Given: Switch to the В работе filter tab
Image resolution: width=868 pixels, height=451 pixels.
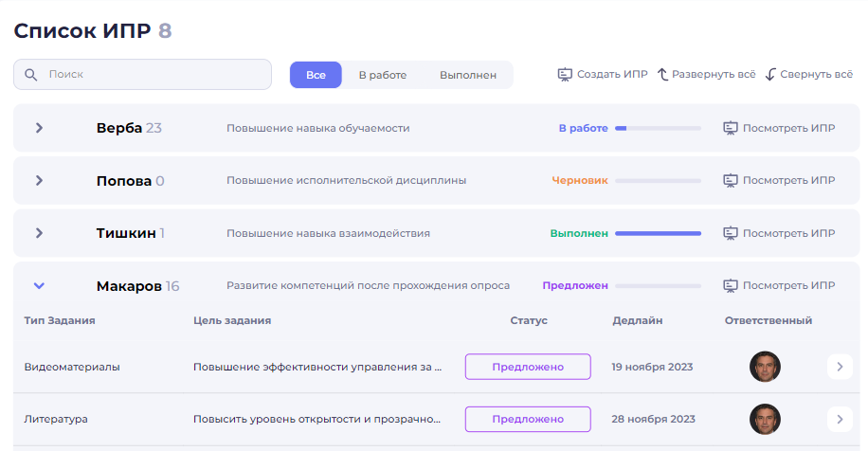Looking at the screenshot, I should pos(382,75).
